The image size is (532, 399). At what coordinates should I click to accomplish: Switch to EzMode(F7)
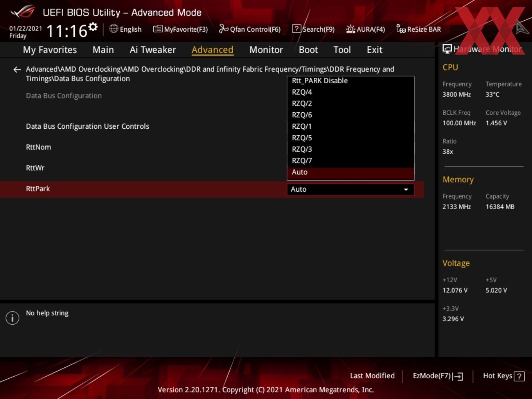point(438,376)
